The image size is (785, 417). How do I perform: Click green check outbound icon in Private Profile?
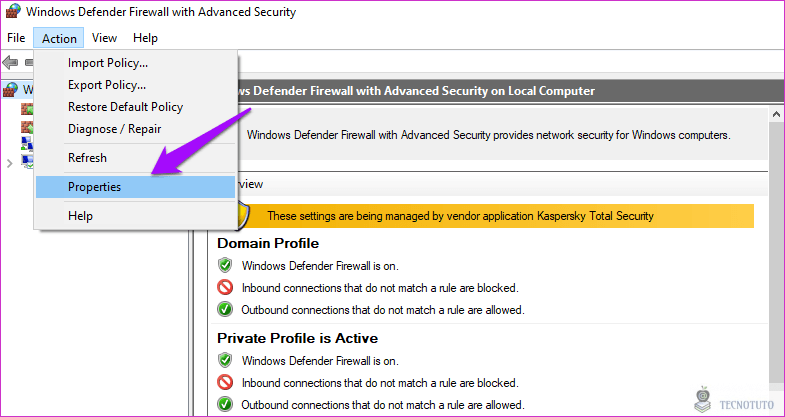[x=225, y=404]
